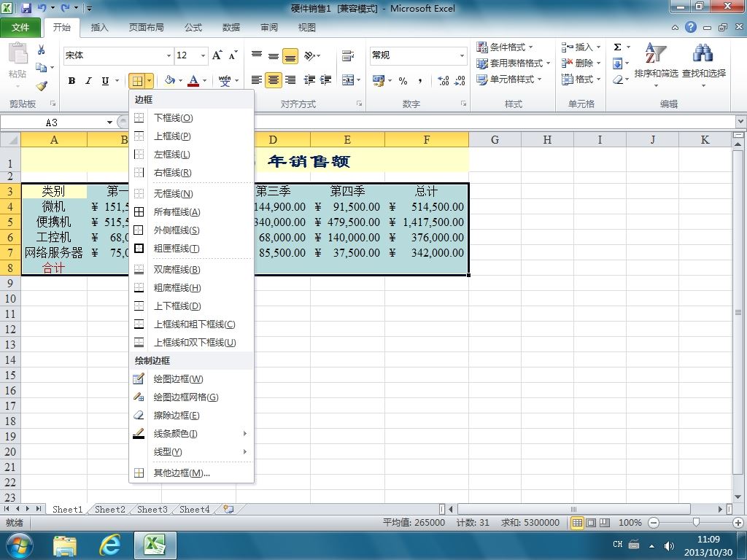Select 擦除边框 erase border
Viewport: 747px width, 560px height.
191,416
